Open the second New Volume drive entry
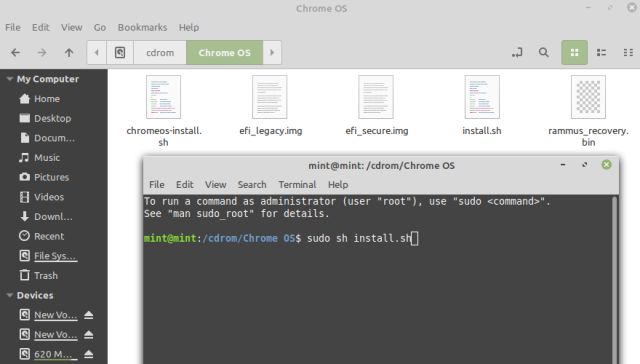The height and width of the screenshot is (364, 640). 56,335
